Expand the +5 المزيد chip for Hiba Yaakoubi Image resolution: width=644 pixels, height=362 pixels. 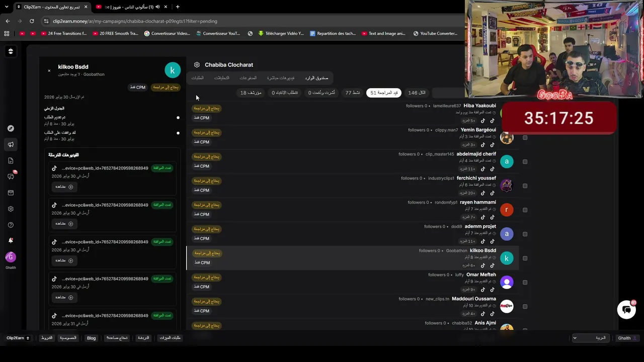tap(468, 121)
